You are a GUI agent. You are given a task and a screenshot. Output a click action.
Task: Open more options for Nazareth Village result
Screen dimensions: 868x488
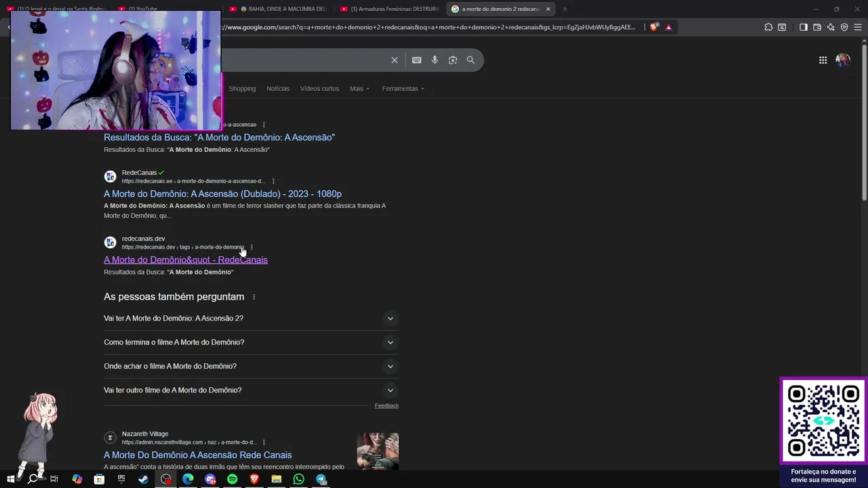click(x=264, y=443)
